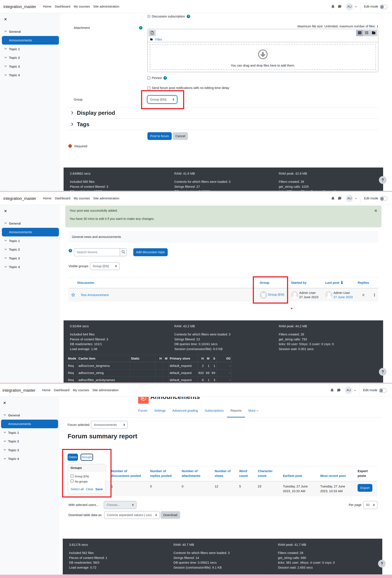Collapse General section on post form sidebar
This screenshot has height=578, width=392.
5,32
